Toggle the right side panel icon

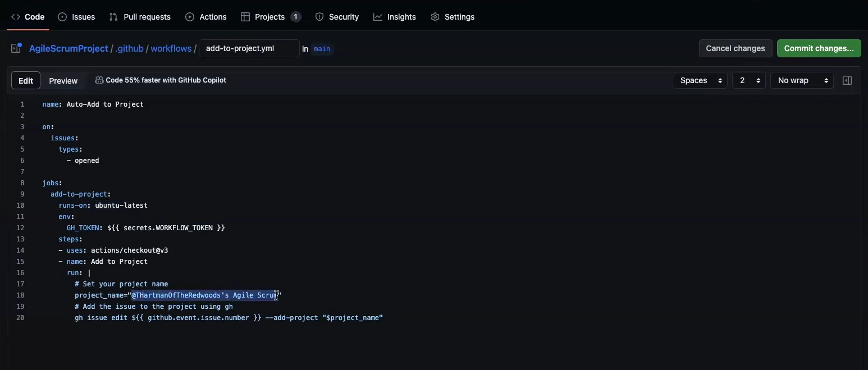click(847, 80)
